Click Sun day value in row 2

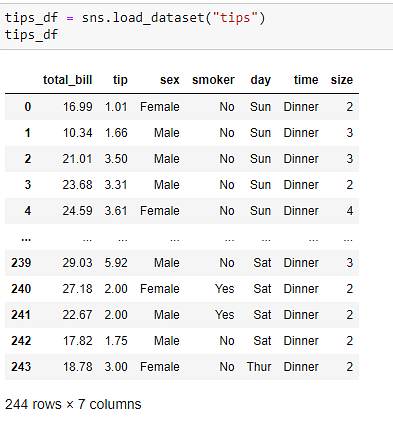point(260,159)
